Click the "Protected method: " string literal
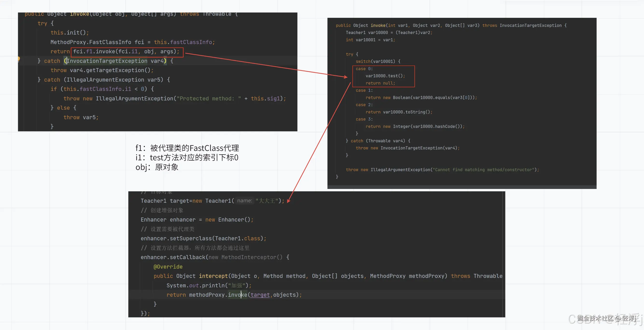This screenshot has height=330, width=644. click(209, 99)
